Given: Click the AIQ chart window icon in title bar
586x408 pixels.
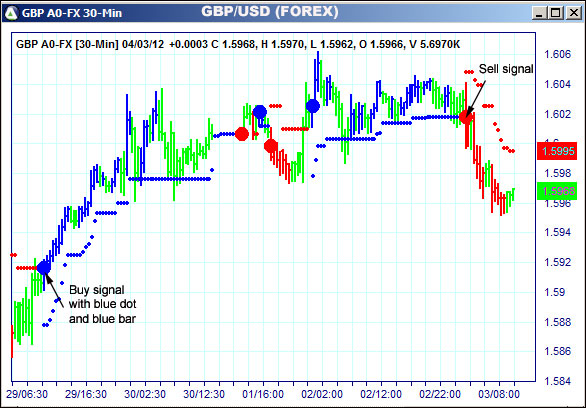Looking at the screenshot, I should pos(12,13).
